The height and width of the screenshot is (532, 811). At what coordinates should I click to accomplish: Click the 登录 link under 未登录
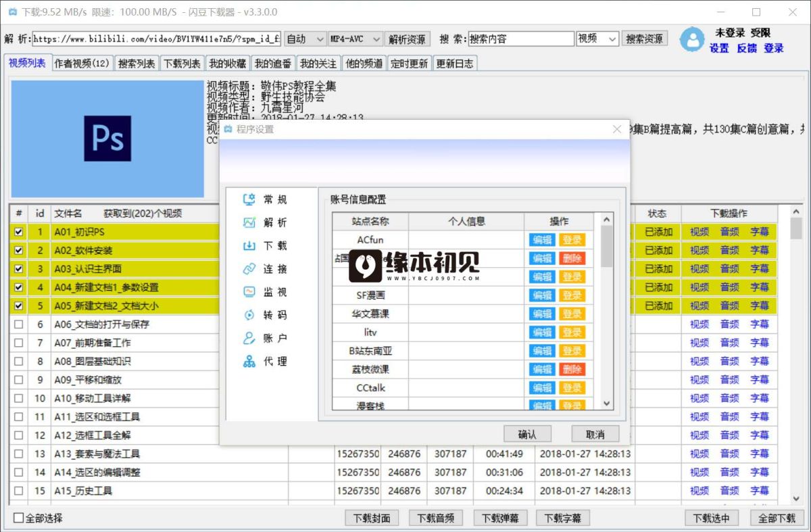pyautogui.click(x=774, y=48)
